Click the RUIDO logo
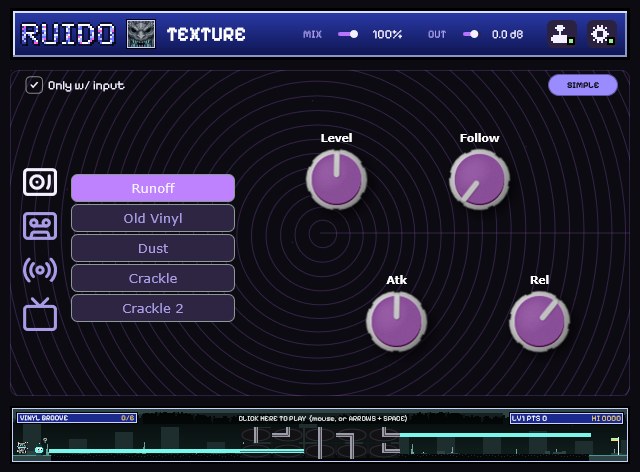The image size is (640, 472). [x=68, y=34]
